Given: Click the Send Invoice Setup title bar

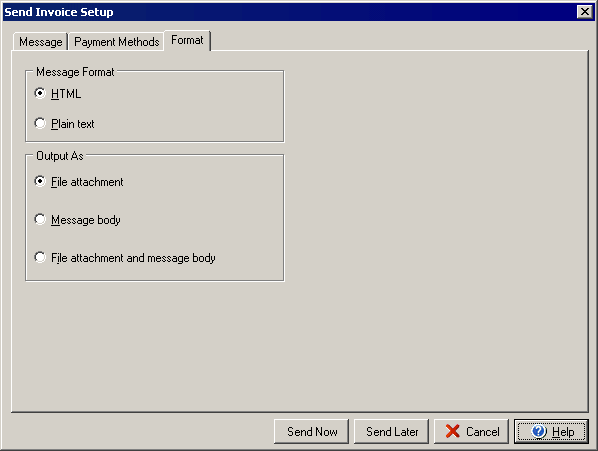Looking at the screenshot, I should point(290,12).
